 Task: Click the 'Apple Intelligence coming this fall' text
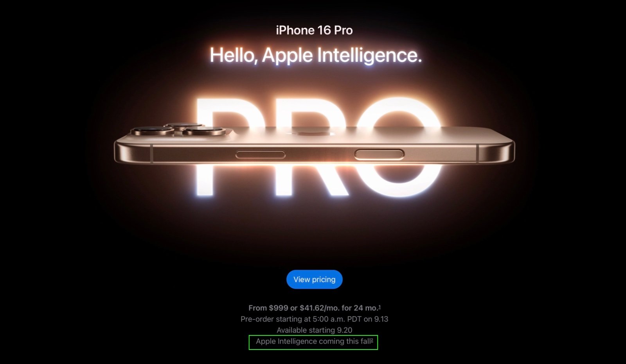[x=313, y=341]
